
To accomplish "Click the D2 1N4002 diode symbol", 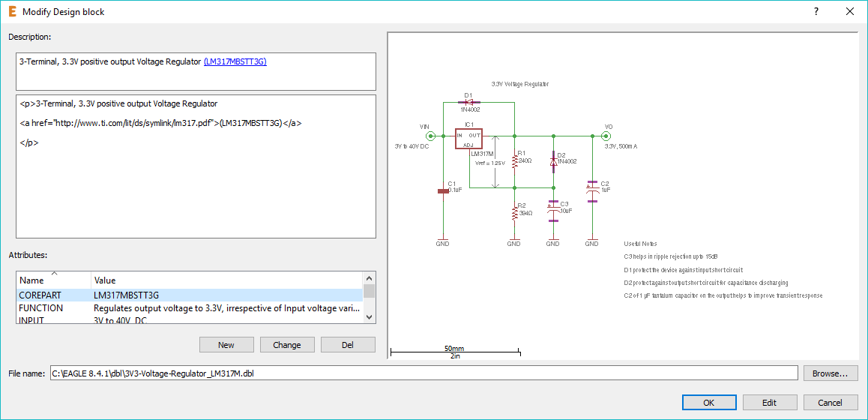I will [554, 162].
